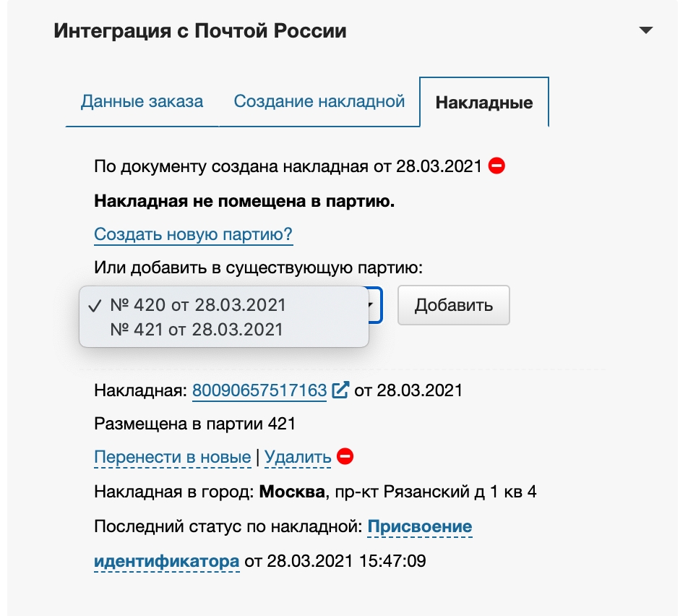Click the Создать новую партию link
688x616 pixels.
193,235
